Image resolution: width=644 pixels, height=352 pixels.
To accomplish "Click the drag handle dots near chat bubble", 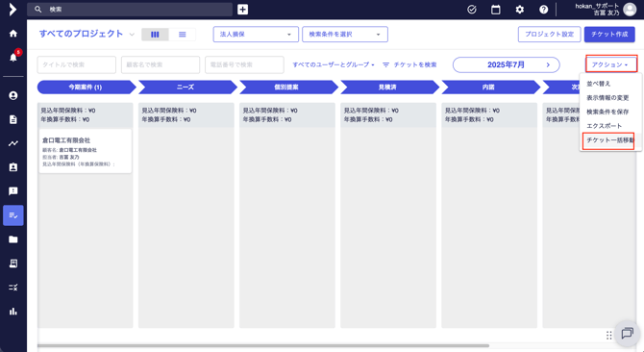I will click(x=608, y=335).
